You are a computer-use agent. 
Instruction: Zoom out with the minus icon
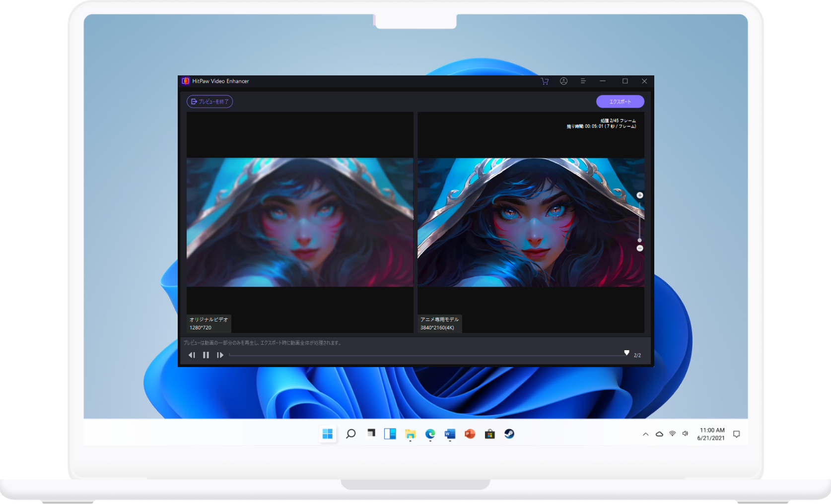[x=640, y=248]
